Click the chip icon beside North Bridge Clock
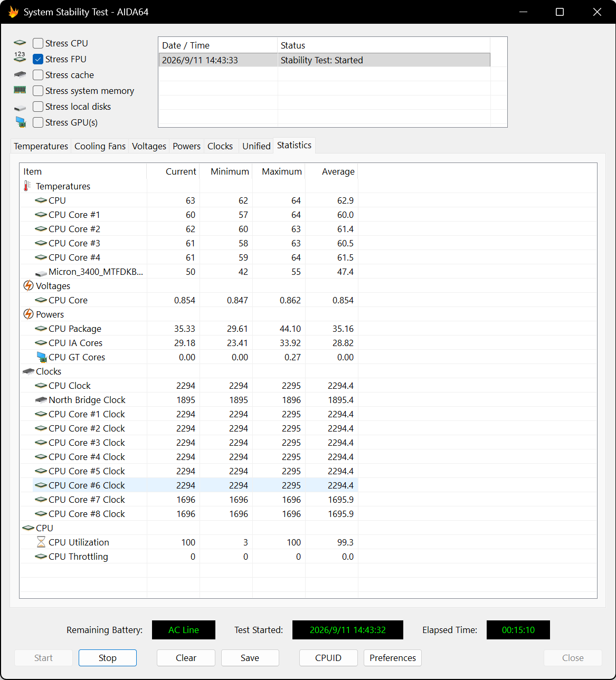 [x=41, y=400]
